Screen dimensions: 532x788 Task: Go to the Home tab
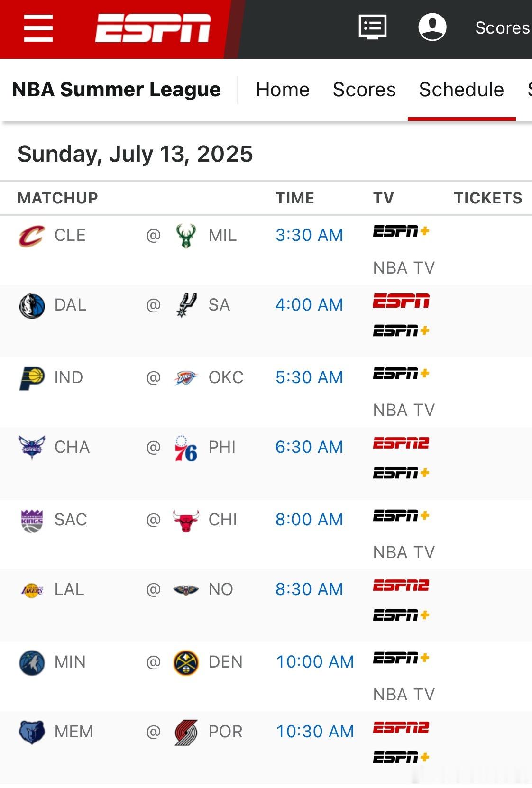point(283,90)
